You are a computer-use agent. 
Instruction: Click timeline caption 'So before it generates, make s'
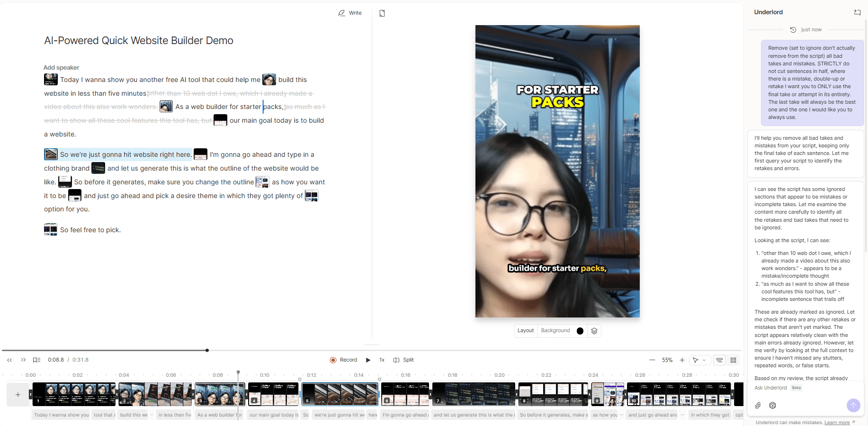pyautogui.click(x=554, y=415)
